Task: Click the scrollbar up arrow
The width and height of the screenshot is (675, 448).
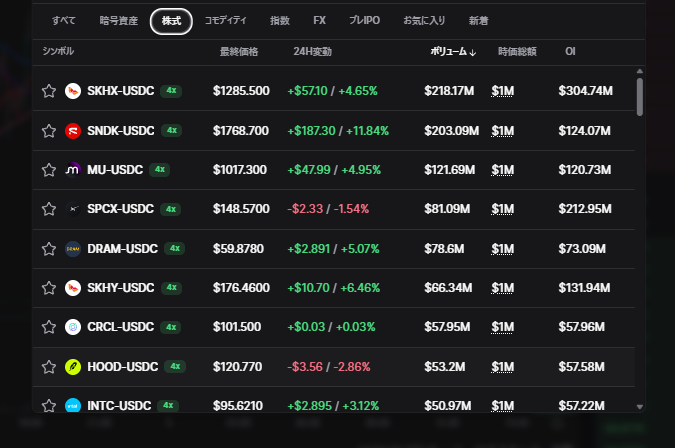Action: point(640,71)
